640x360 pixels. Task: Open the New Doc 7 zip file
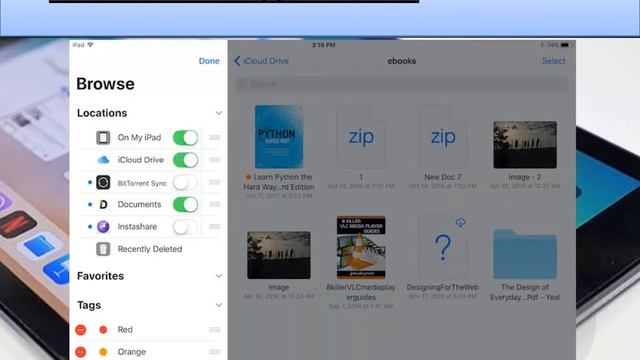point(443,137)
